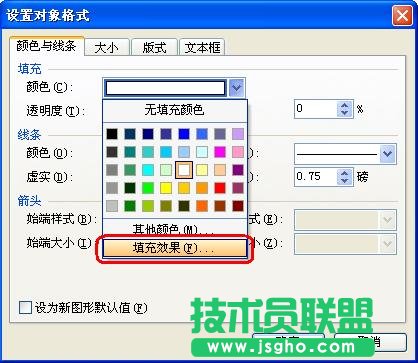
Task: Collapse the fill color dropdown arrow
Action: [236, 88]
